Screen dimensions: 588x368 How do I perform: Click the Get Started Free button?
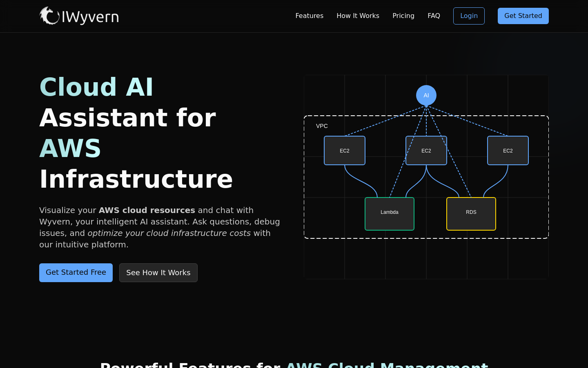[x=76, y=273]
